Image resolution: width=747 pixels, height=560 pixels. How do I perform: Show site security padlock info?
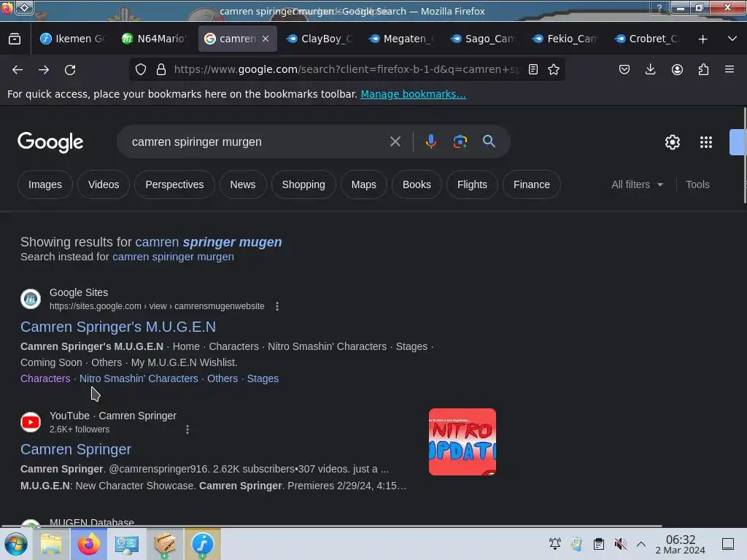[x=161, y=69]
